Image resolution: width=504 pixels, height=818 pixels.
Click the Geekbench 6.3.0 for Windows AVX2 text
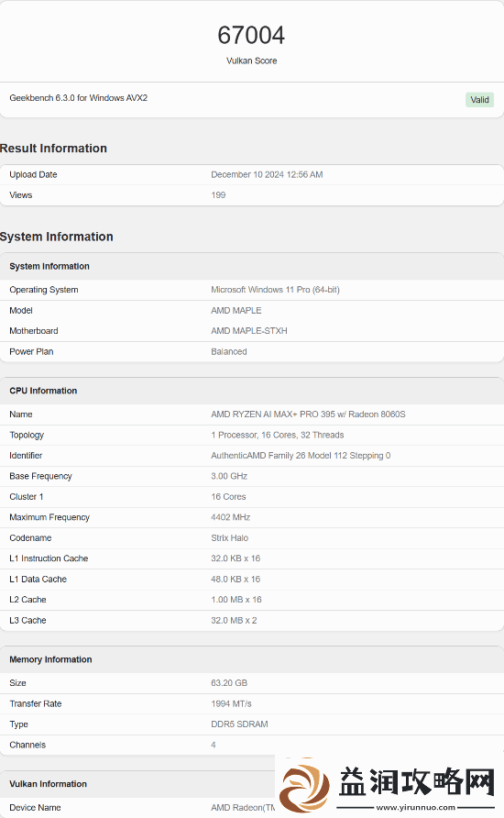tap(79, 97)
